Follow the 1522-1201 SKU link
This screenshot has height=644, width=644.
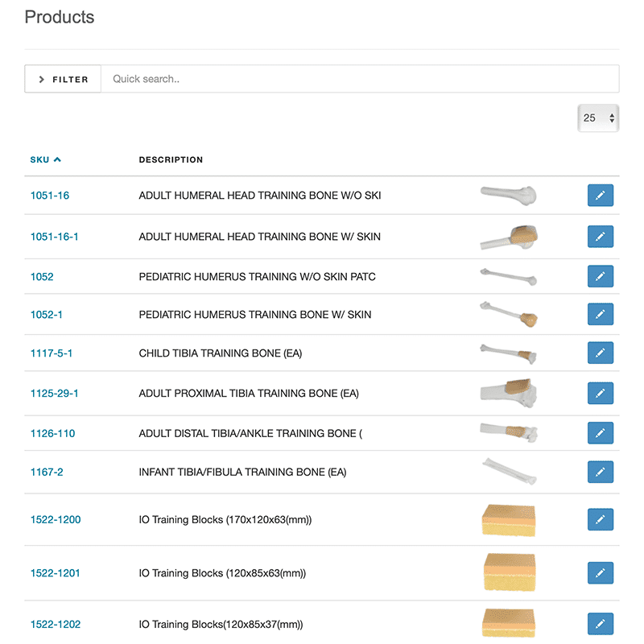click(55, 573)
